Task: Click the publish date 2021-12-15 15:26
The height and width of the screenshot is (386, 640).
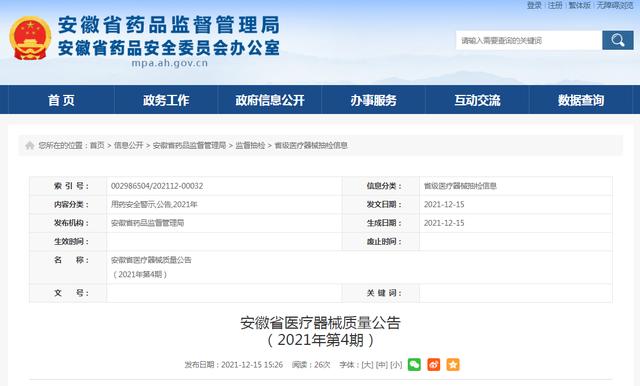Action: pos(252,365)
